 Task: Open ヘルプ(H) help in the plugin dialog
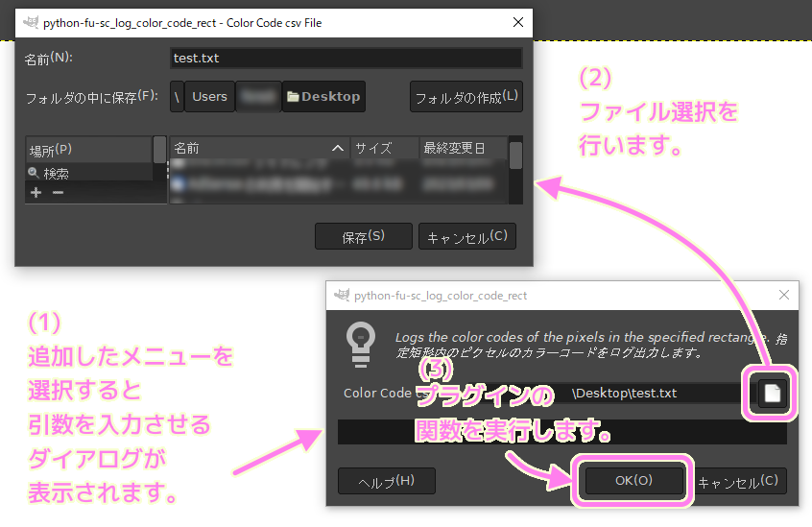386,481
